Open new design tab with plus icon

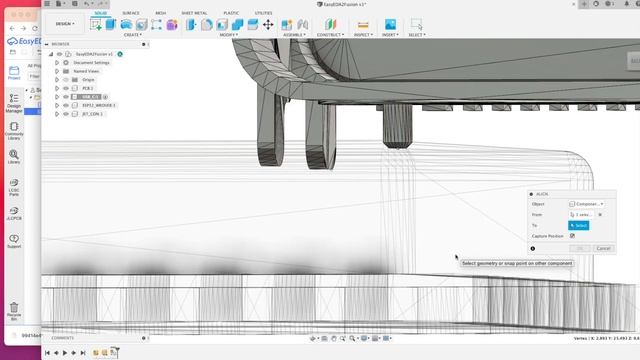[584, 4]
